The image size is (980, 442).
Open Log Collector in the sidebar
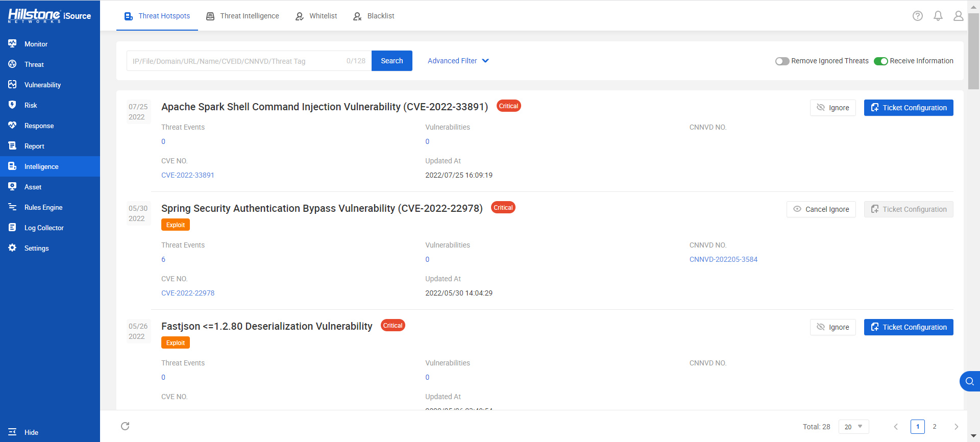pos(50,228)
